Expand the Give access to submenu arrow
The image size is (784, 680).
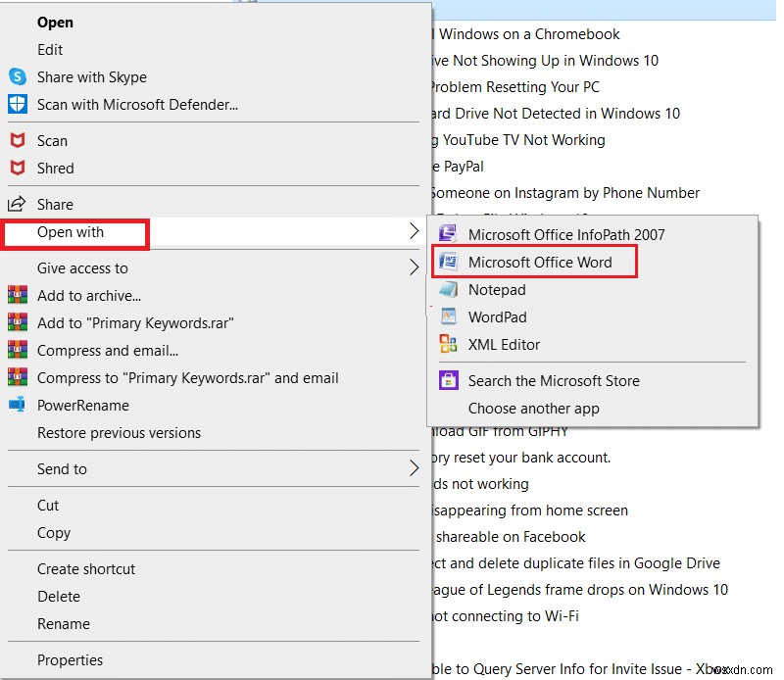pos(414,267)
